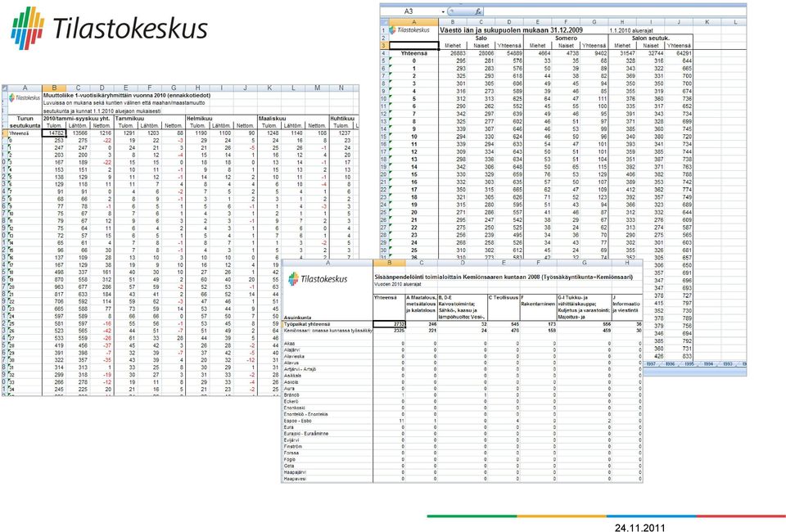Click title 'Muuttoliike 1-vuotisikäryhmittäin vuonna 2010'
The image size is (786, 532).
[127, 95]
